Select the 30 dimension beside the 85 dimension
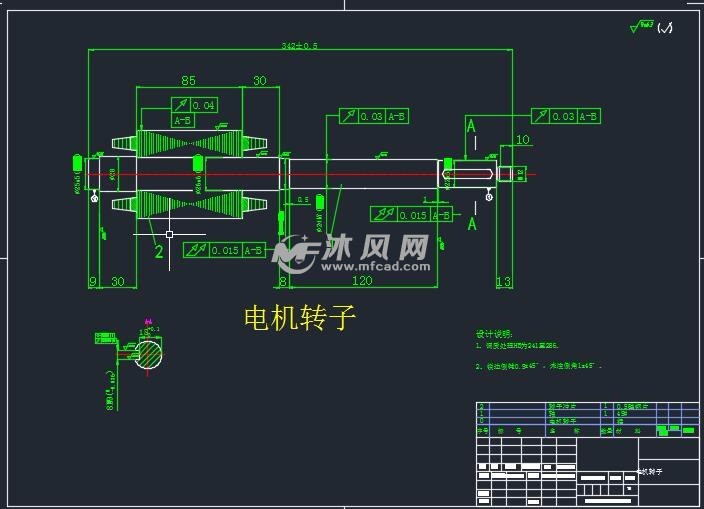704x509 pixels. coord(260,80)
